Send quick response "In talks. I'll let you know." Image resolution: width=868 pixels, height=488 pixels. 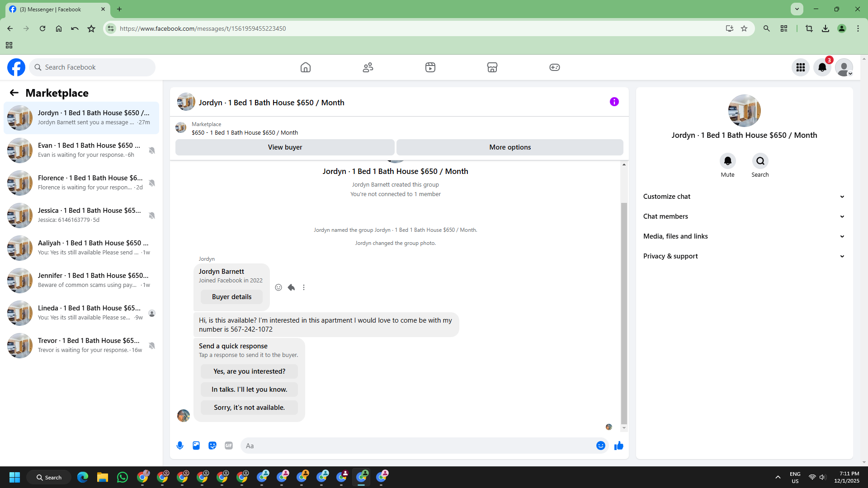(x=250, y=389)
